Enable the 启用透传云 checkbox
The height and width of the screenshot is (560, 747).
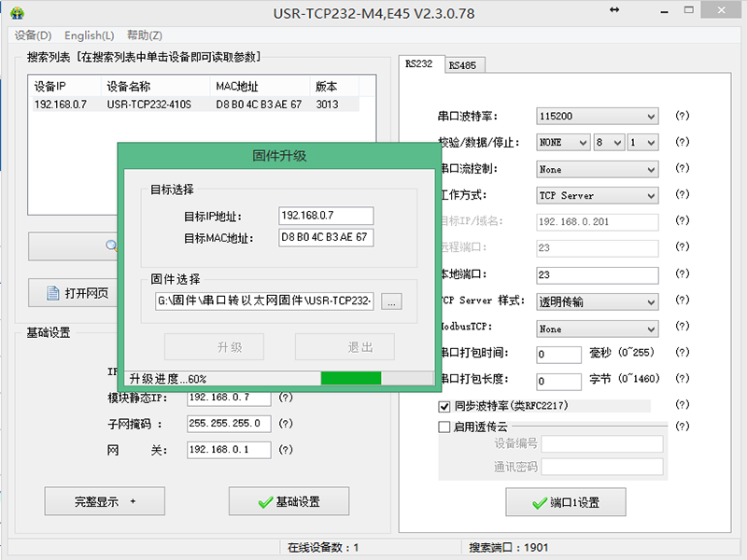tap(444, 427)
